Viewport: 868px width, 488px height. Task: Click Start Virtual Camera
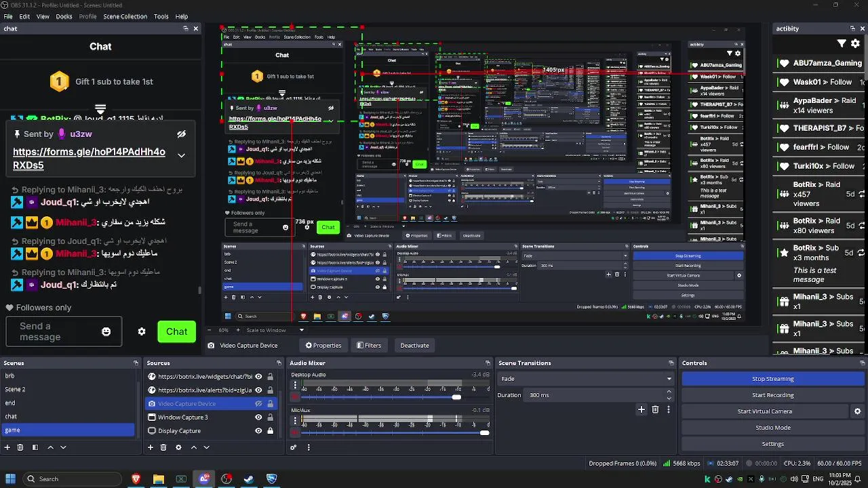coord(764,411)
